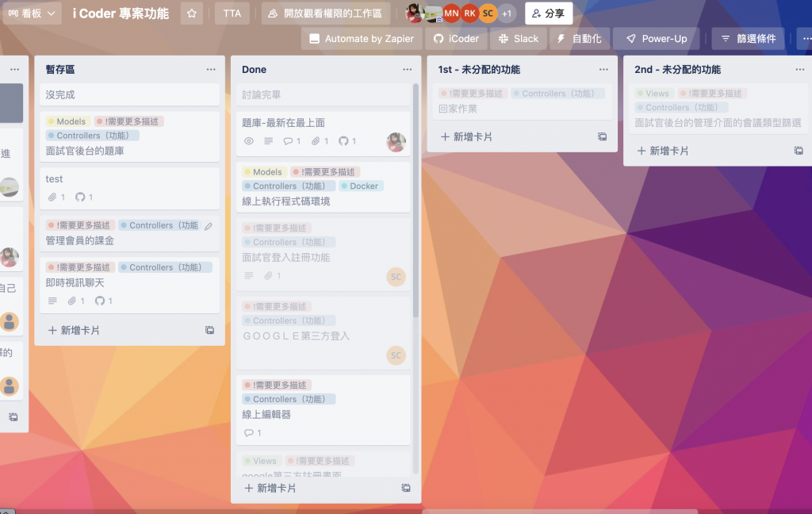Image resolution: width=812 pixels, height=514 pixels.
Task: Edit the 管理會員的課金 card via pencil icon
Action: pyautogui.click(x=209, y=226)
